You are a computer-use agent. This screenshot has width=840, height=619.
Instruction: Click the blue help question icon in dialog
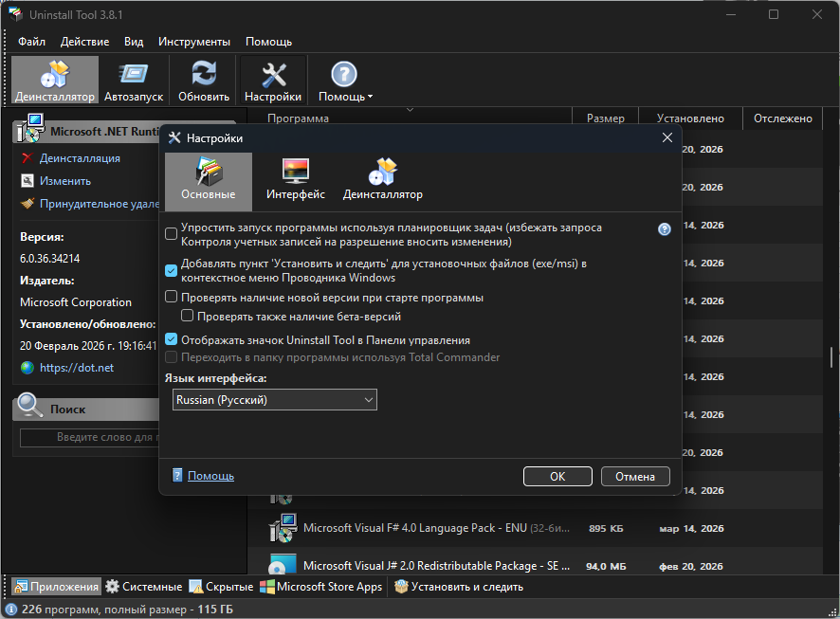[x=665, y=228]
